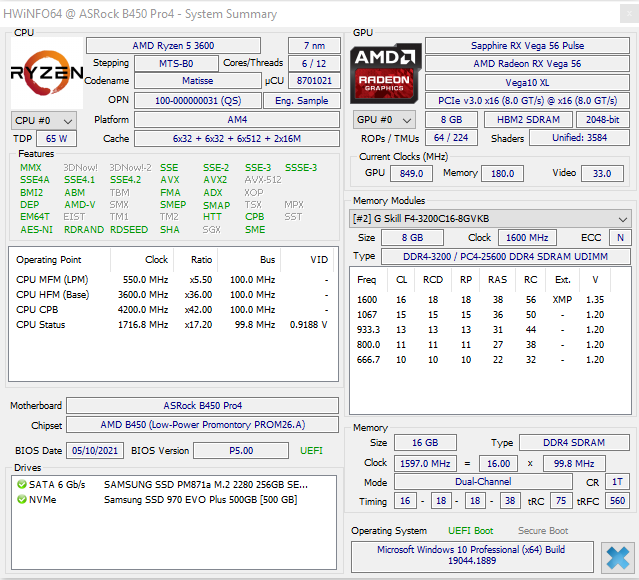Image resolution: width=639 pixels, height=580 pixels.
Task: Click the Dual-Channel mode field
Action: (483, 482)
